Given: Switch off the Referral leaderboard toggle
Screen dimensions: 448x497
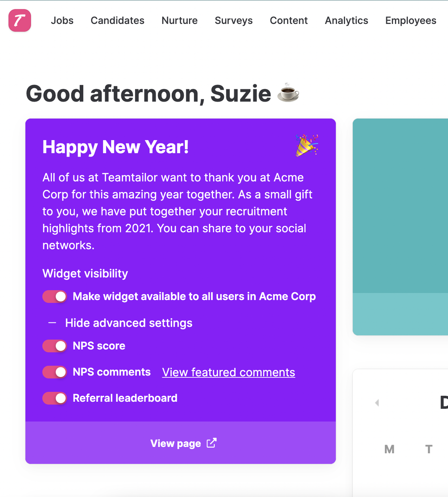Looking at the screenshot, I should pyautogui.click(x=55, y=398).
